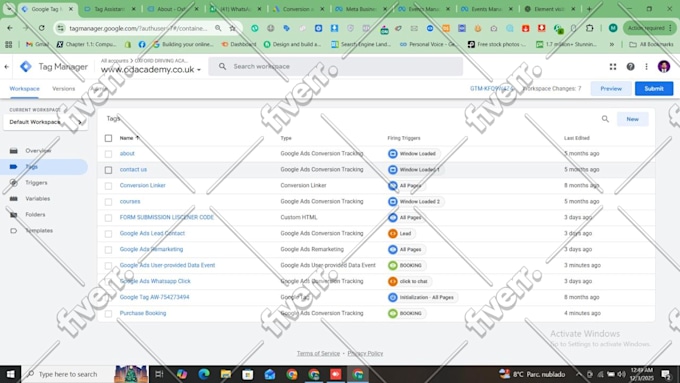The width and height of the screenshot is (680, 383).
Task: Open the Google apps grid icon
Action: 613,66
